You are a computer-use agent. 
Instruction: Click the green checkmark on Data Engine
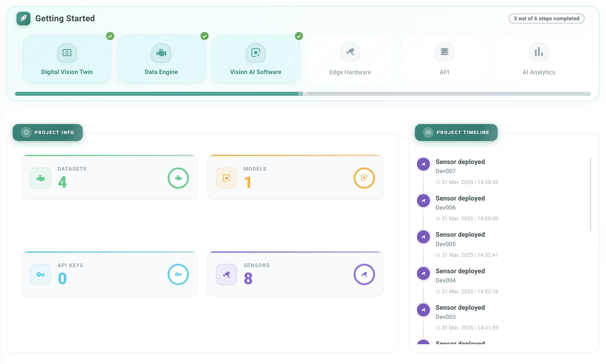click(x=205, y=36)
